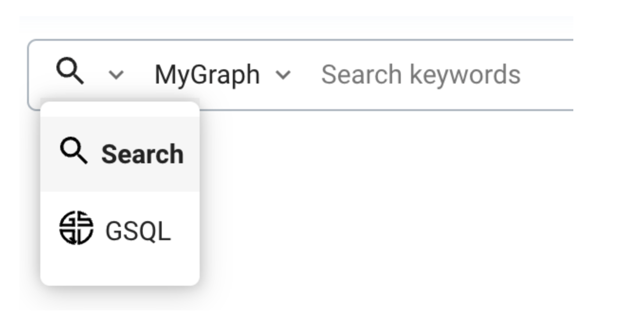Click the empty search bar area after the placeholder
The image size is (644, 318).
tap(545, 75)
